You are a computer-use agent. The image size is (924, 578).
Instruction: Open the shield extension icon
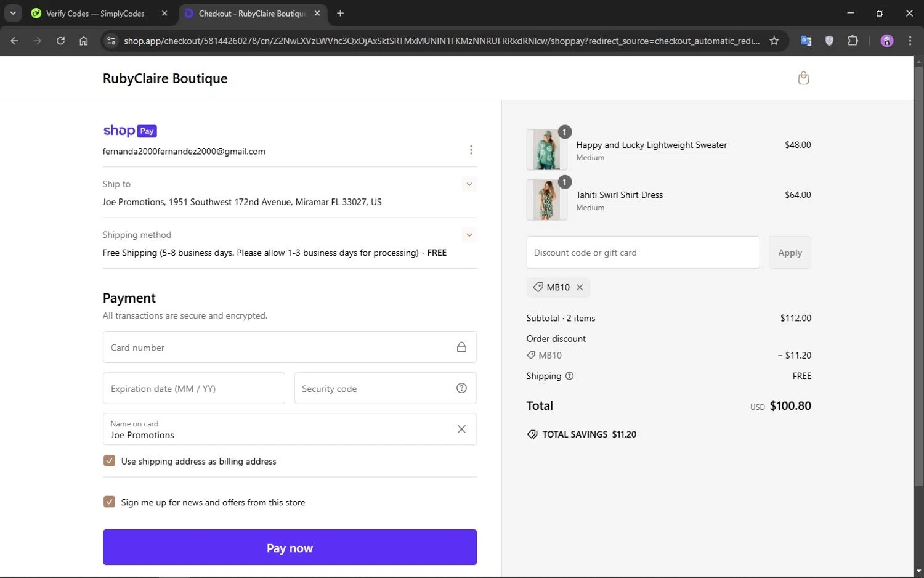point(829,41)
